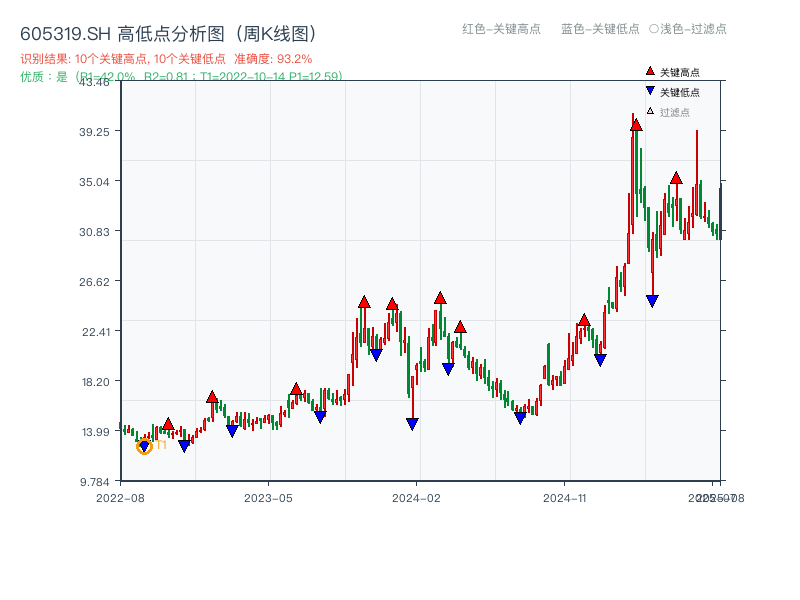Select the light 过滤点 triangle legend icon

click(650, 109)
